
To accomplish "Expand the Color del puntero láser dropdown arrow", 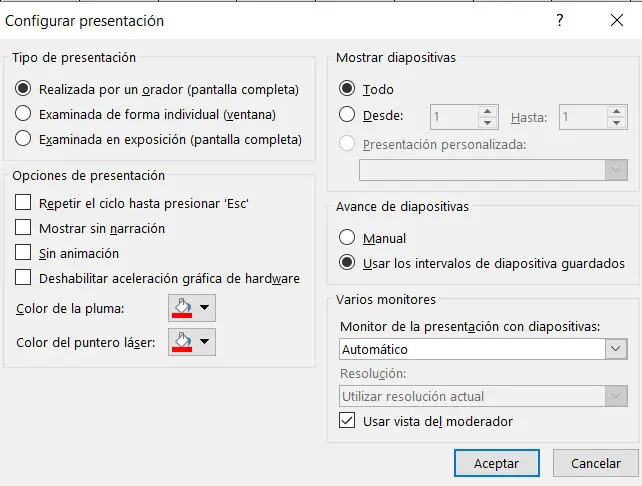I will (204, 343).
